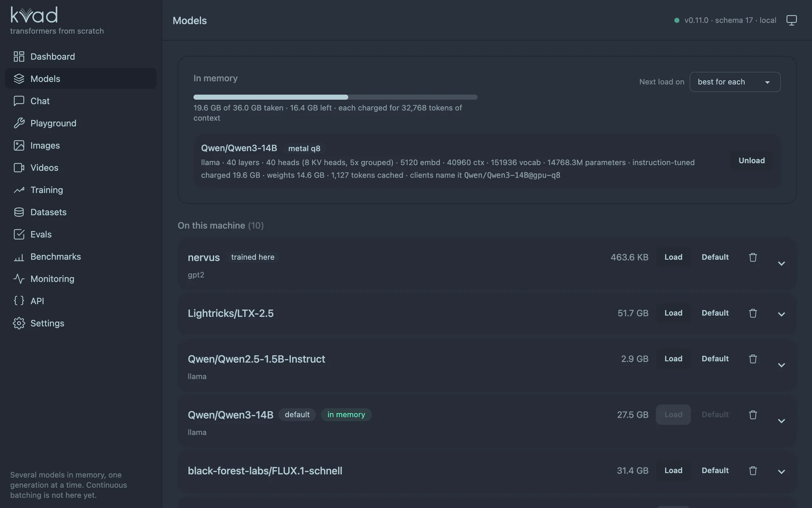
Task: Delete the nervus model with trash icon
Action: pyautogui.click(x=753, y=257)
